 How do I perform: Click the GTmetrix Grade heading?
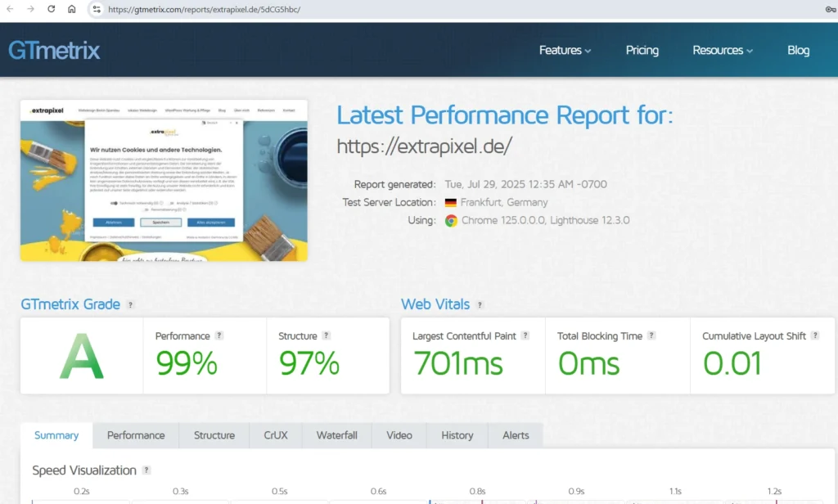pos(70,304)
